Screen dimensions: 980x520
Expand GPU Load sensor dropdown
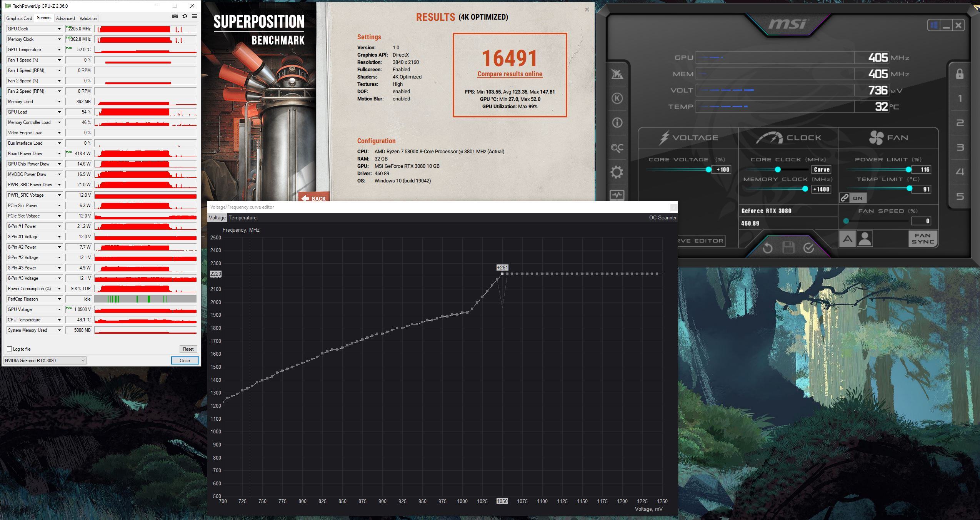click(x=59, y=112)
